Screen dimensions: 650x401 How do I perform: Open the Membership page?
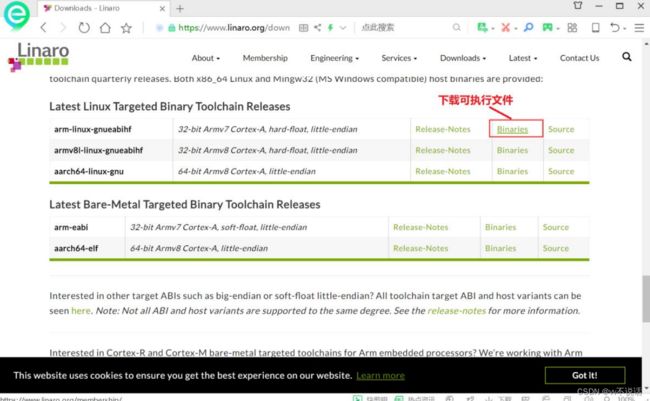pos(265,58)
